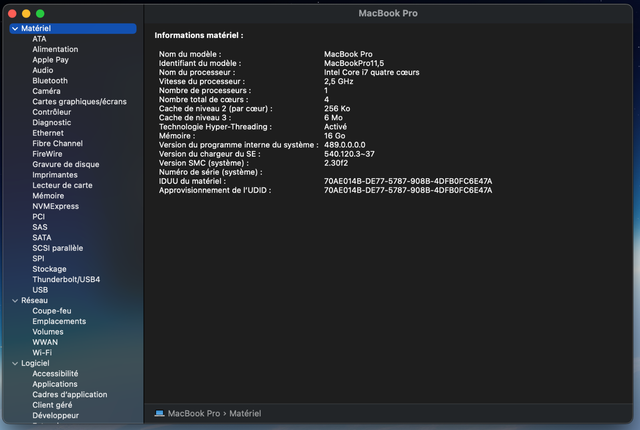Open the Contrôleur section
The height and width of the screenshot is (430, 640).
click(52, 112)
